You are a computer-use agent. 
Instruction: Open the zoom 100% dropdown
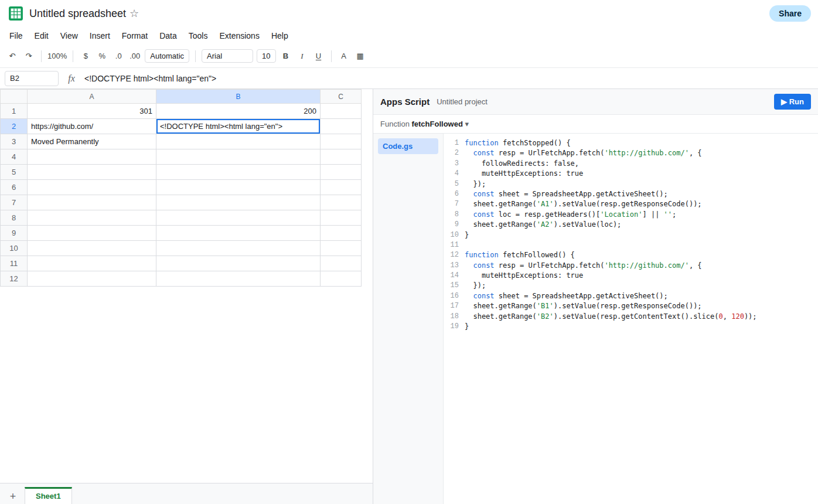coord(57,56)
